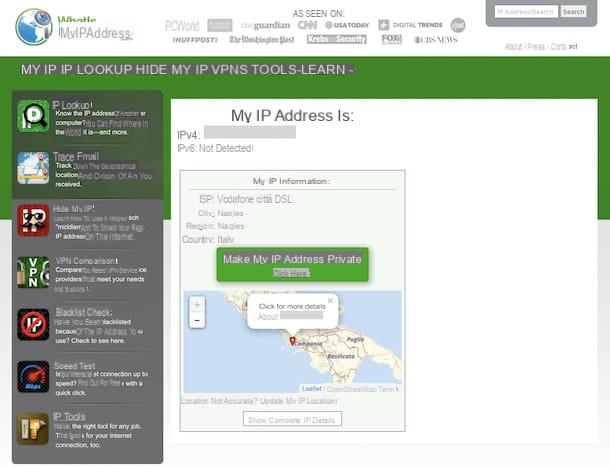Click the Washington Post logo
610x467 pixels.
point(261,39)
